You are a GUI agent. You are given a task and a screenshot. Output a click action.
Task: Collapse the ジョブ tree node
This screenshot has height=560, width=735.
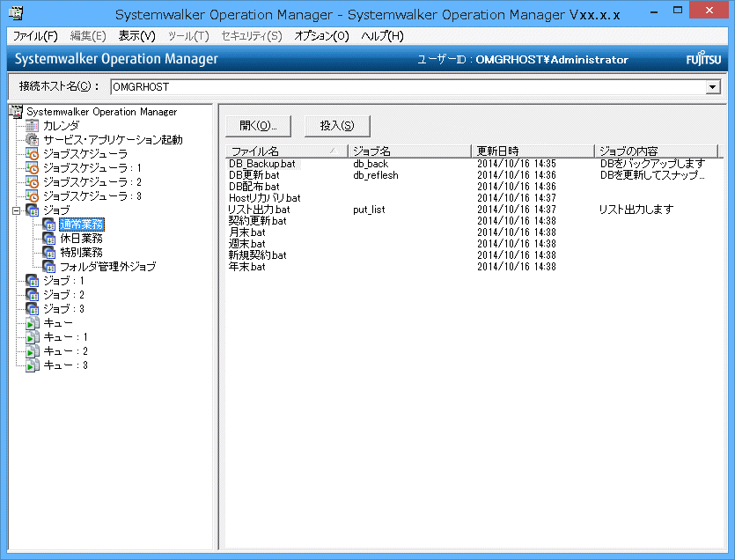click(17, 210)
